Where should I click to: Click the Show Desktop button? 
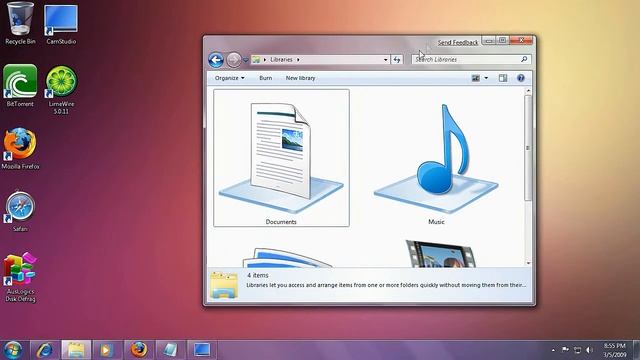click(x=636, y=350)
